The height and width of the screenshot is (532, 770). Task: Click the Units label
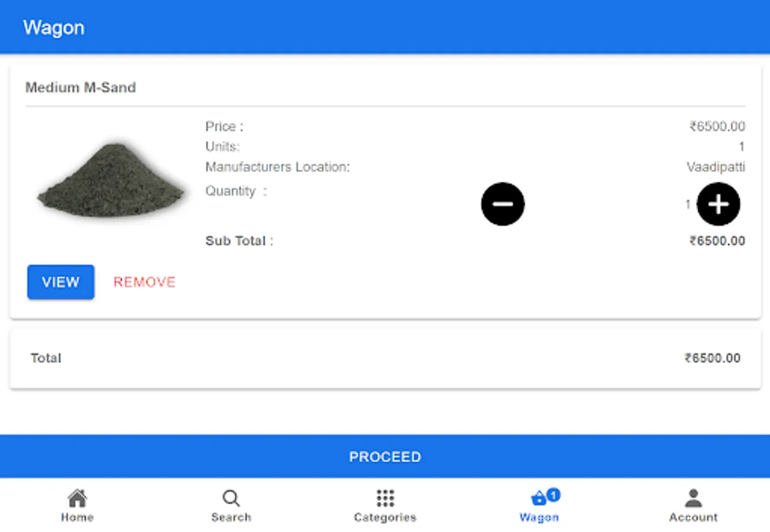point(223,147)
